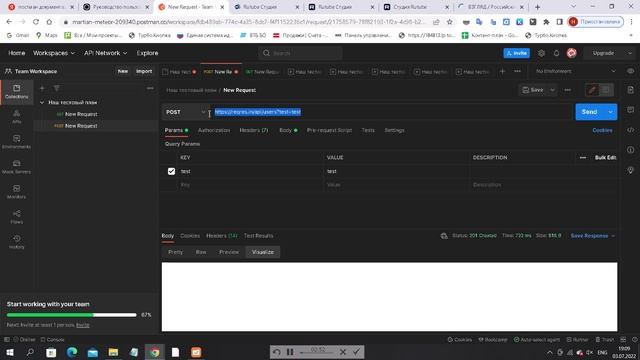The image size is (640, 360).
Task: Switch to response Cookies tab
Action: [x=190, y=236]
